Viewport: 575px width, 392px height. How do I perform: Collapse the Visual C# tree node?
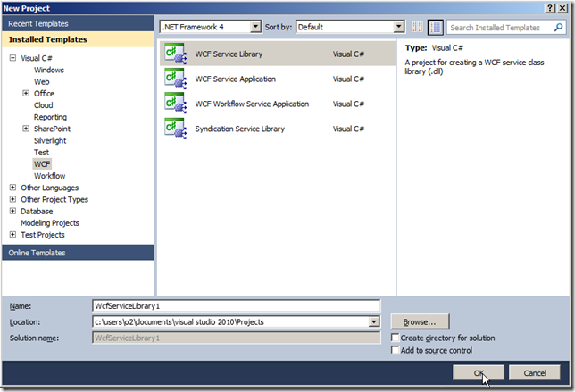click(x=12, y=57)
